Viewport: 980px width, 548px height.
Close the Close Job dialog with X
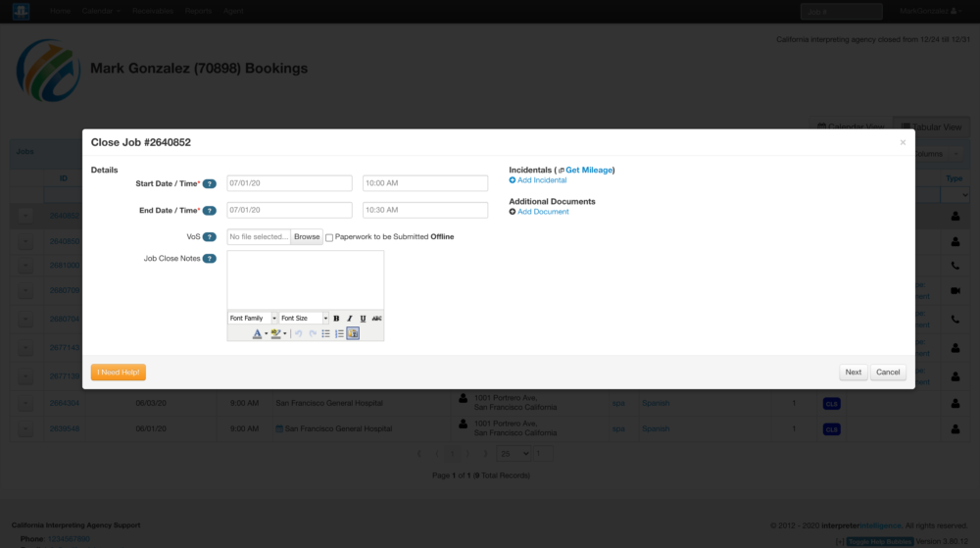(903, 142)
